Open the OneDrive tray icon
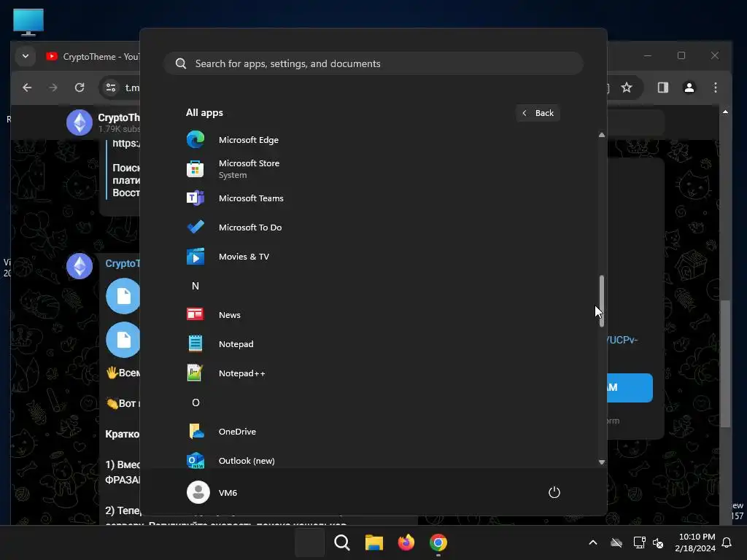The image size is (747, 560). click(616, 542)
